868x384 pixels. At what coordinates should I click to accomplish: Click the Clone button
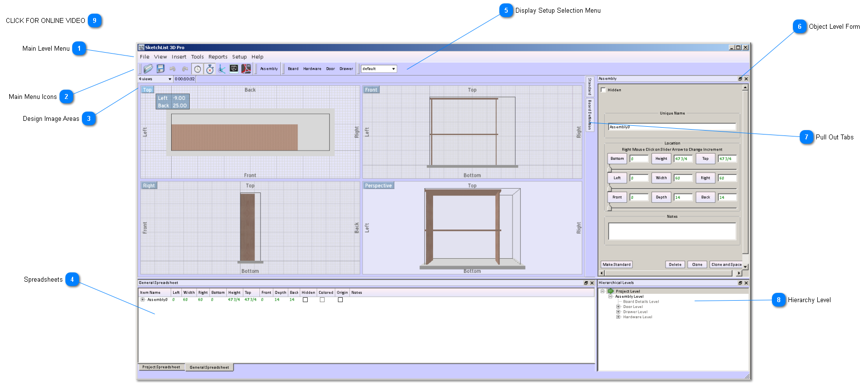[x=697, y=265]
